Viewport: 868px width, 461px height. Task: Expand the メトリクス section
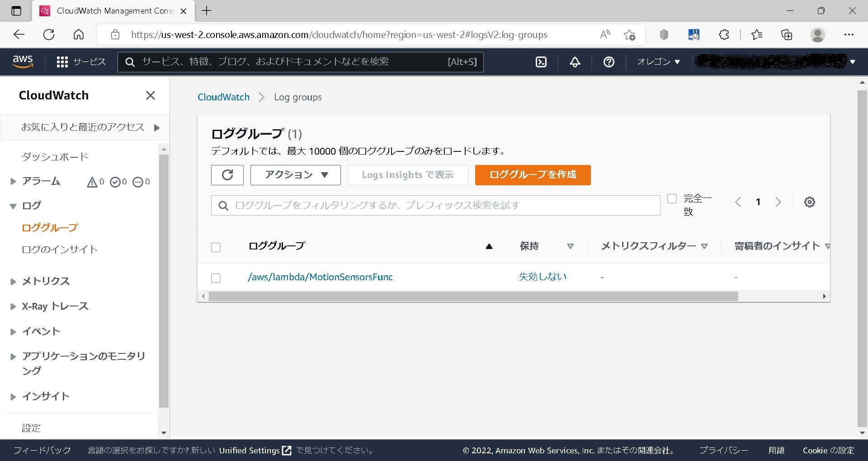coord(13,281)
